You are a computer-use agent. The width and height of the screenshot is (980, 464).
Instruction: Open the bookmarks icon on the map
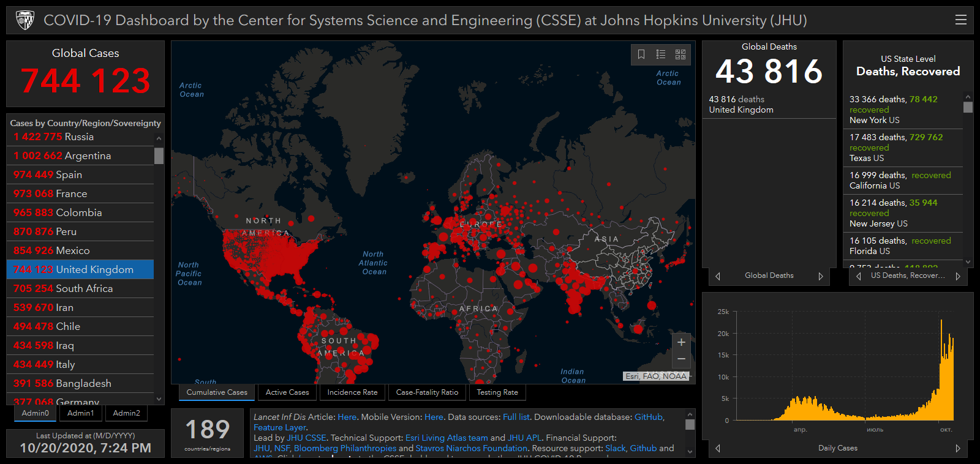pos(641,54)
